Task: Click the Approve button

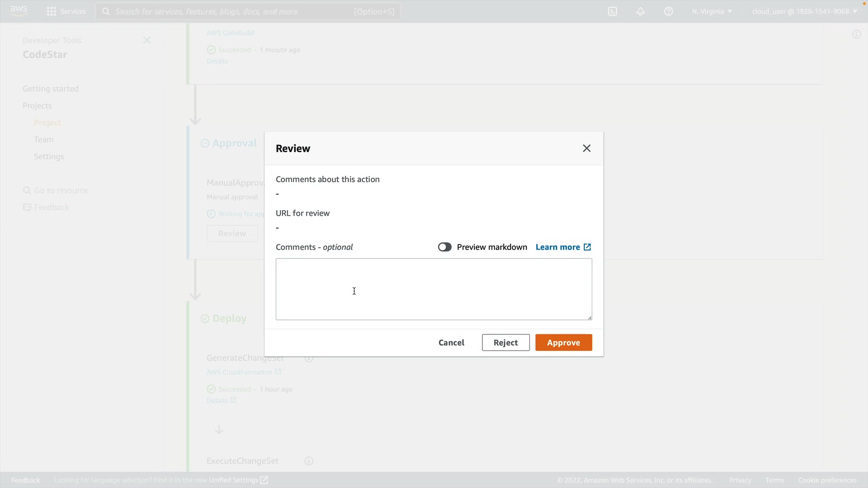Action: [x=563, y=343]
